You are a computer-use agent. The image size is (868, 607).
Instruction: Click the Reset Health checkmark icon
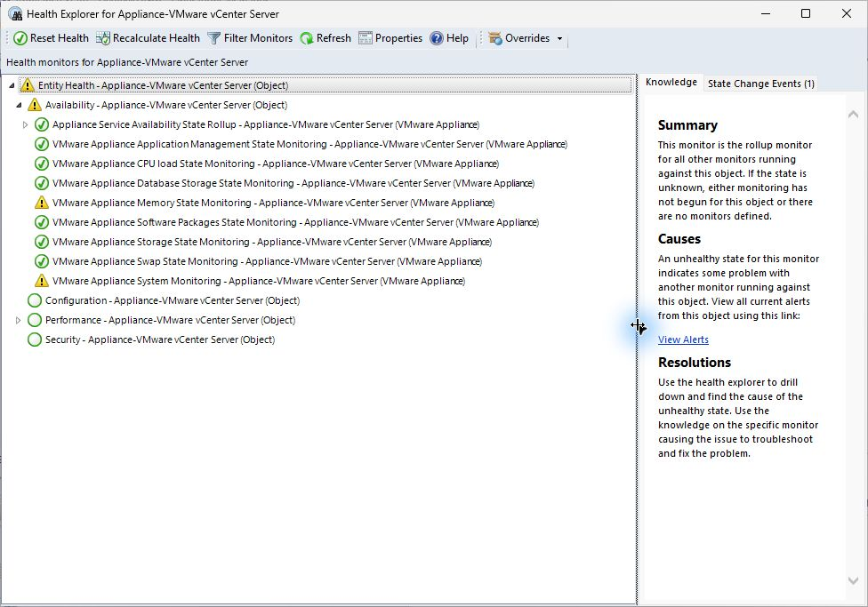[20, 38]
